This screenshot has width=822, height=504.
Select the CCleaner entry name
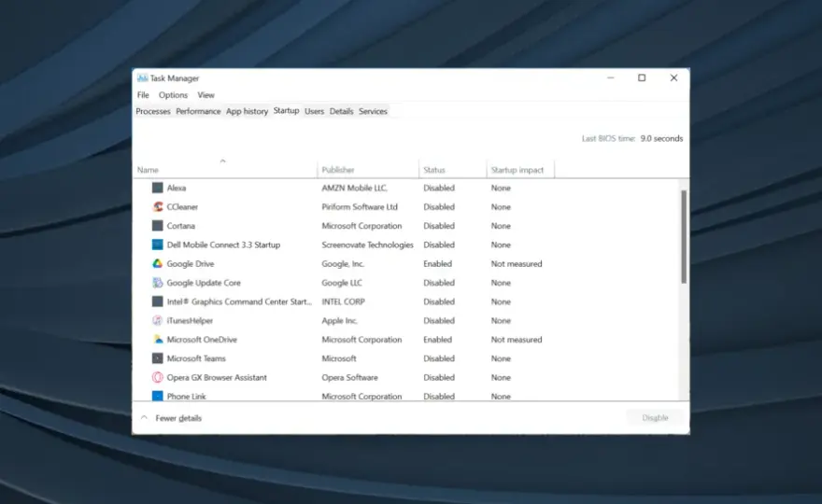point(182,207)
